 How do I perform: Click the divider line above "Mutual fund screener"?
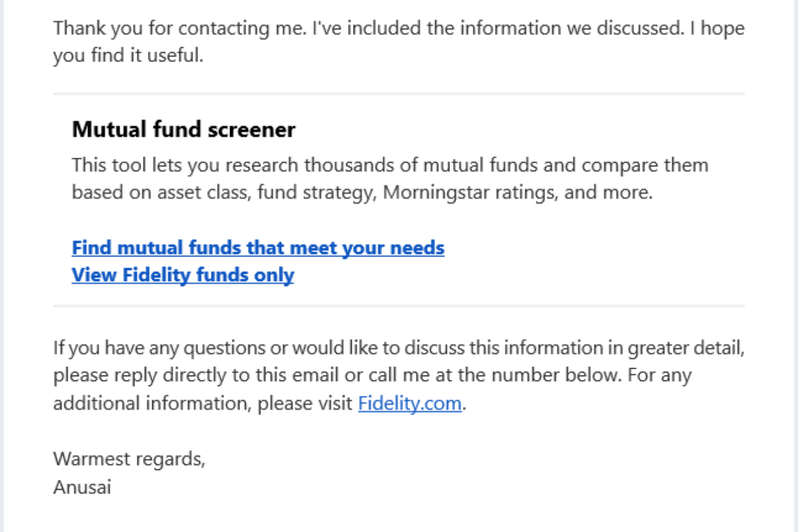tap(399, 94)
